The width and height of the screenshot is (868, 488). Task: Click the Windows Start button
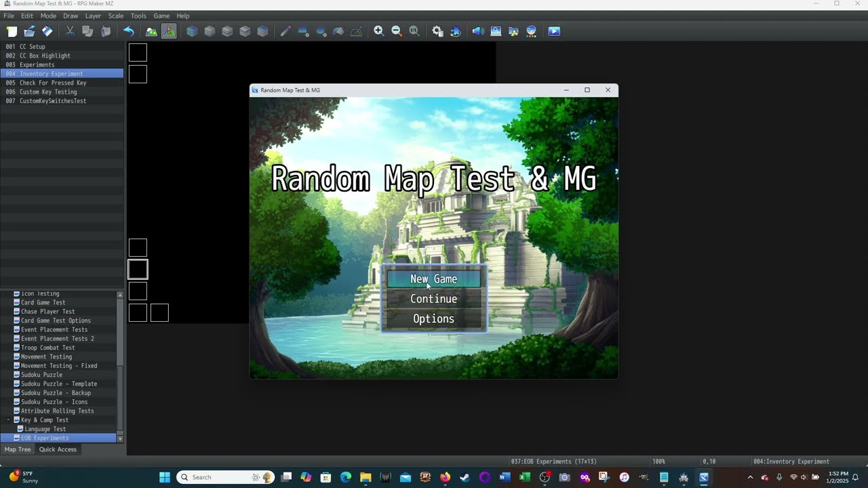(x=165, y=477)
